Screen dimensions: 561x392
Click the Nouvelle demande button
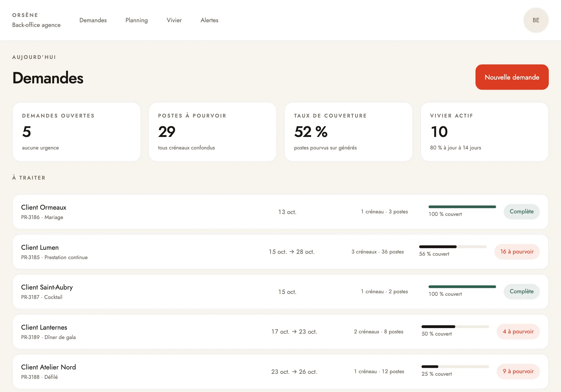pos(512,77)
